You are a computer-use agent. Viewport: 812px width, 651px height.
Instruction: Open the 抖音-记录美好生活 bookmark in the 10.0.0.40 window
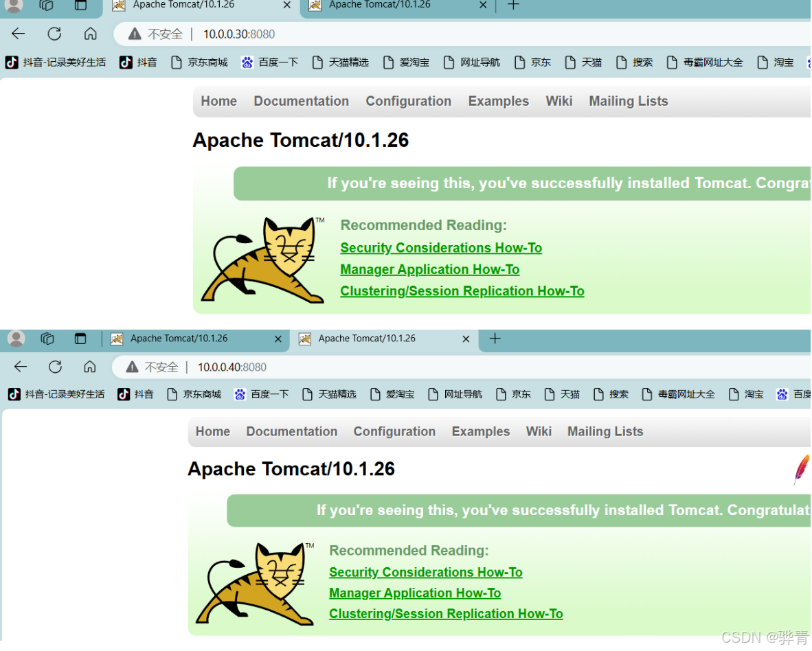[x=56, y=395]
